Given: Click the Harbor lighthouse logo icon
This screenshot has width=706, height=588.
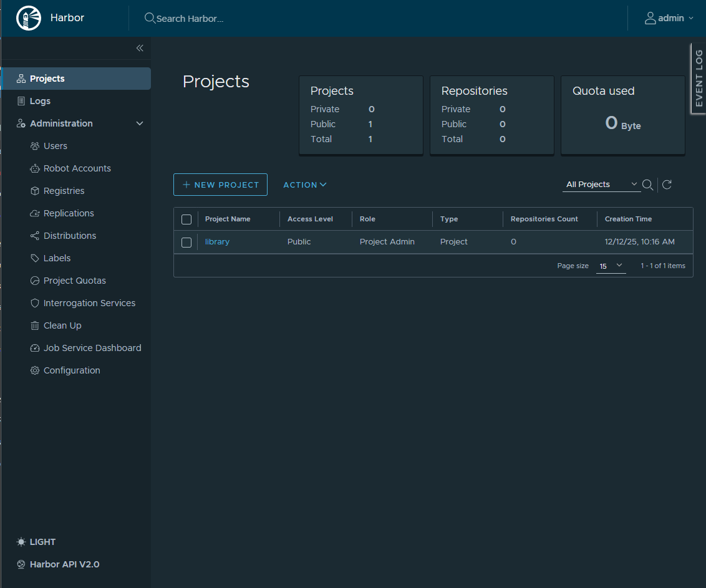Looking at the screenshot, I should [x=27, y=18].
